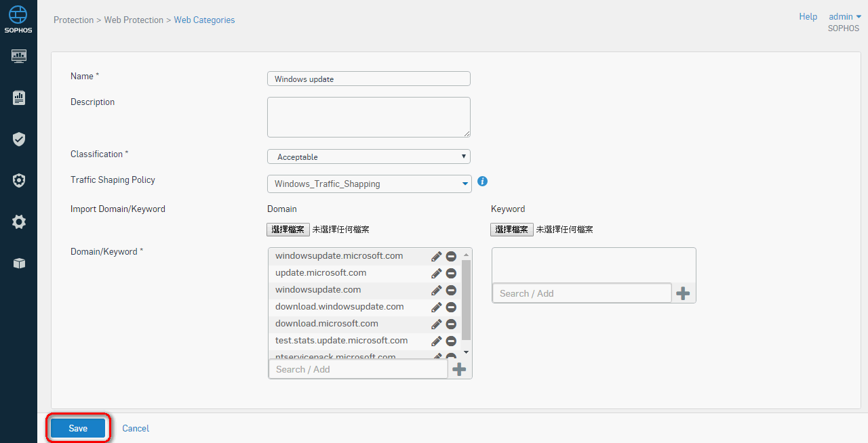Click the keyword Search / Add field
The height and width of the screenshot is (443, 868).
tap(583, 293)
